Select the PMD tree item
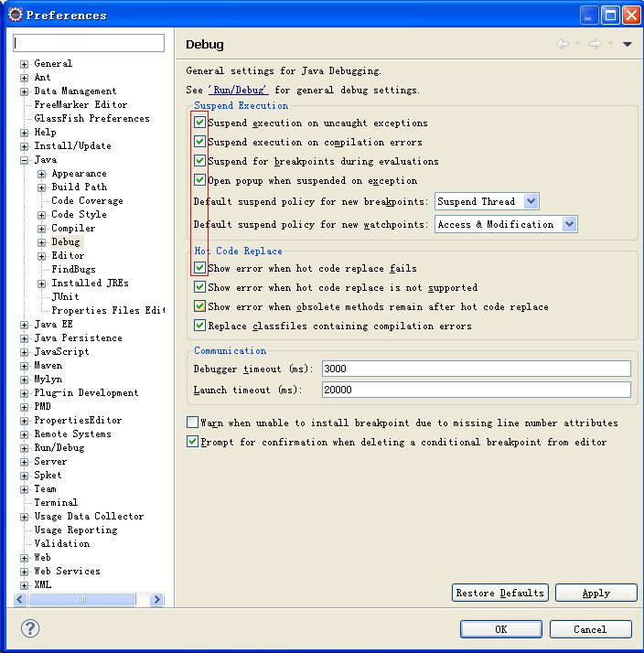 click(x=42, y=406)
